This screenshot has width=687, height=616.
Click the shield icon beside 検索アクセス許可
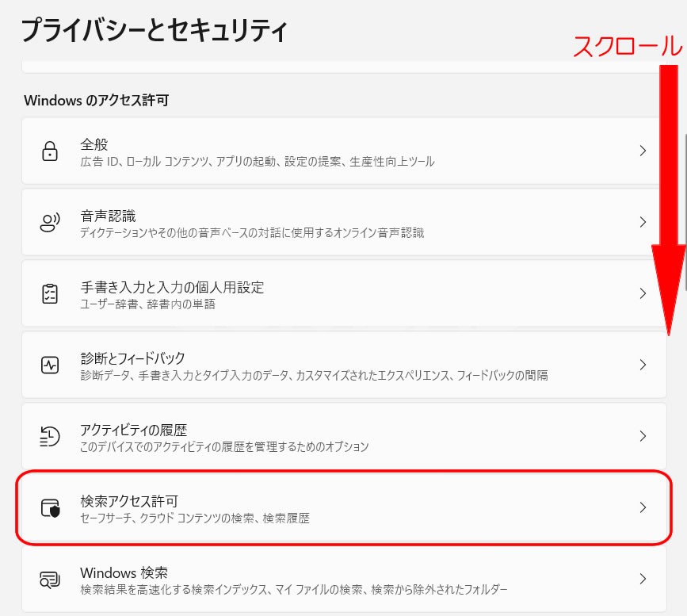50,507
